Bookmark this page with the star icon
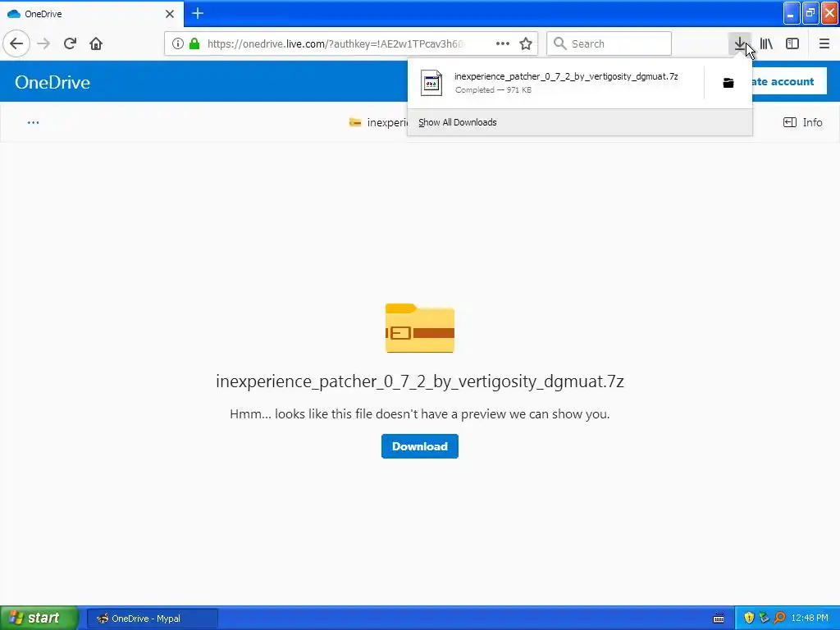Viewport: 840px width, 630px height. (x=526, y=43)
